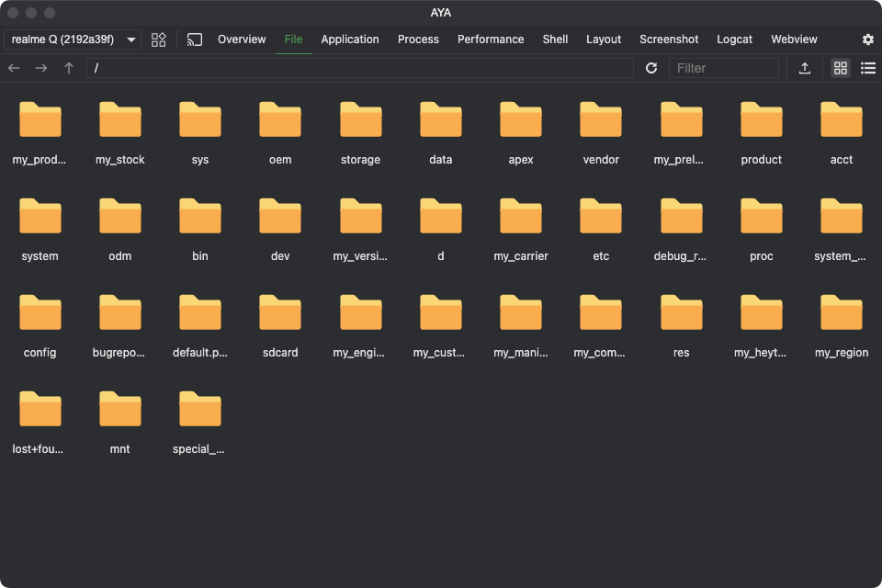Select the dev folder
Screen dimensions: 882x588
pyautogui.click(x=280, y=230)
